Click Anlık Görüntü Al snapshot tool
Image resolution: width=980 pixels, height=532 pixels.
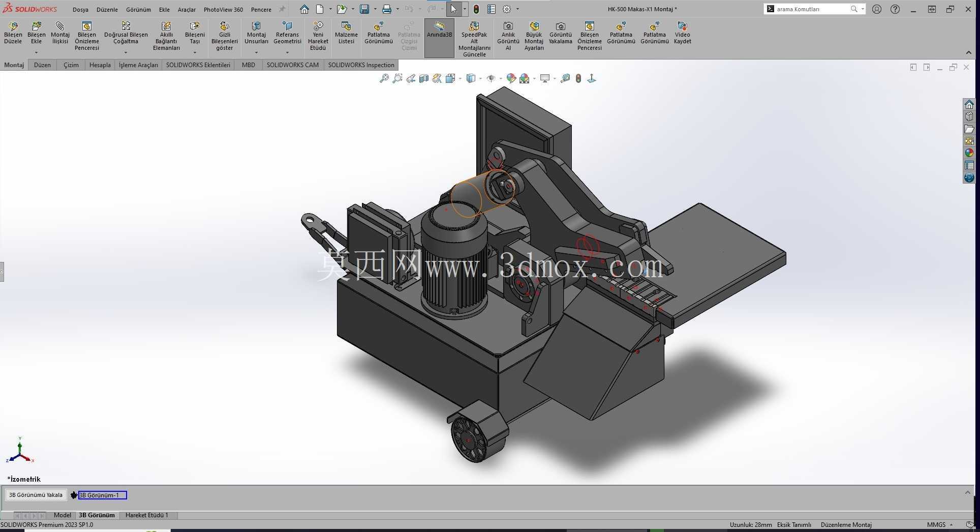tap(508, 36)
